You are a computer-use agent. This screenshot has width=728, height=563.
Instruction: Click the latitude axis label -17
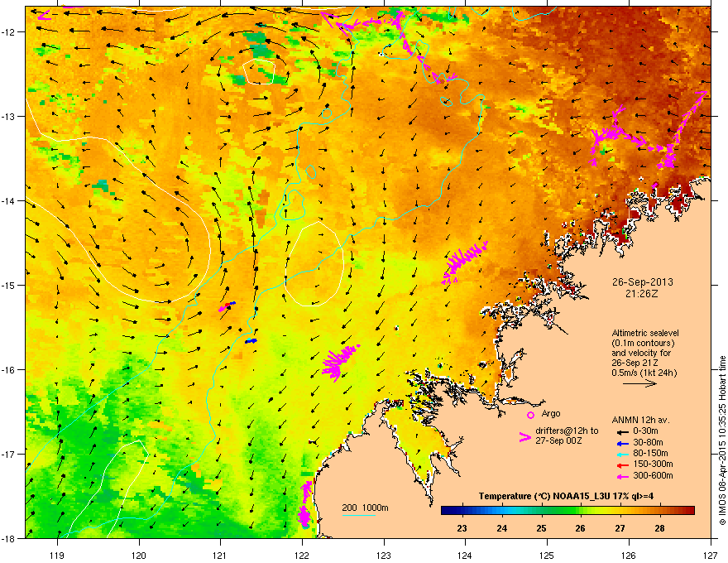coord(9,455)
